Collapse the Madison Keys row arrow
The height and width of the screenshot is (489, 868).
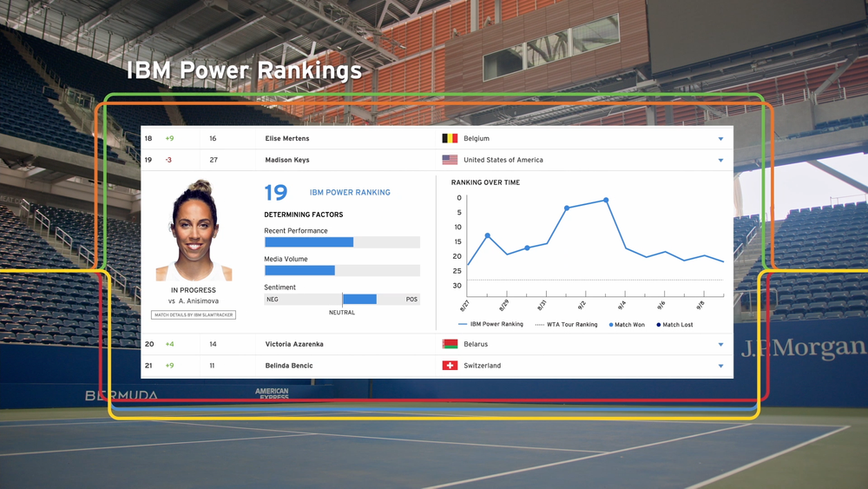tap(720, 161)
